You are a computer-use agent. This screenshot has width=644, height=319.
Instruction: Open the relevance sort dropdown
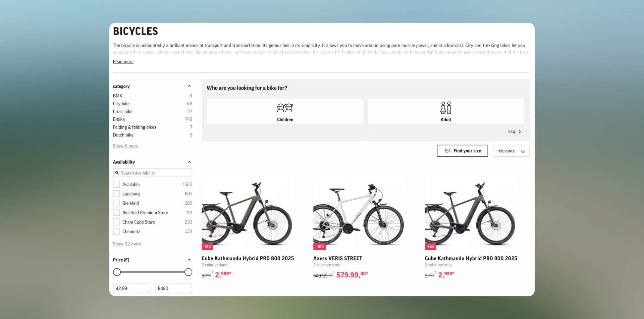[x=511, y=151]
